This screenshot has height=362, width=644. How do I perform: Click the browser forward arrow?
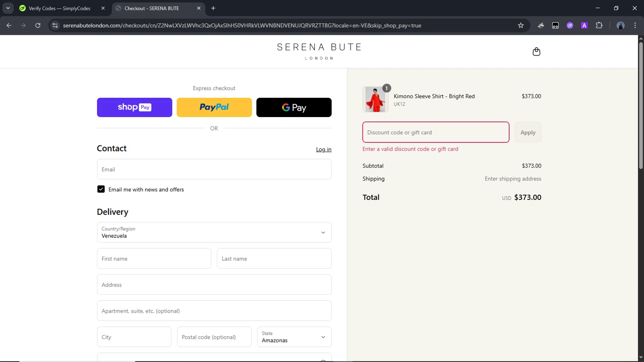click(x=23, y=25)
